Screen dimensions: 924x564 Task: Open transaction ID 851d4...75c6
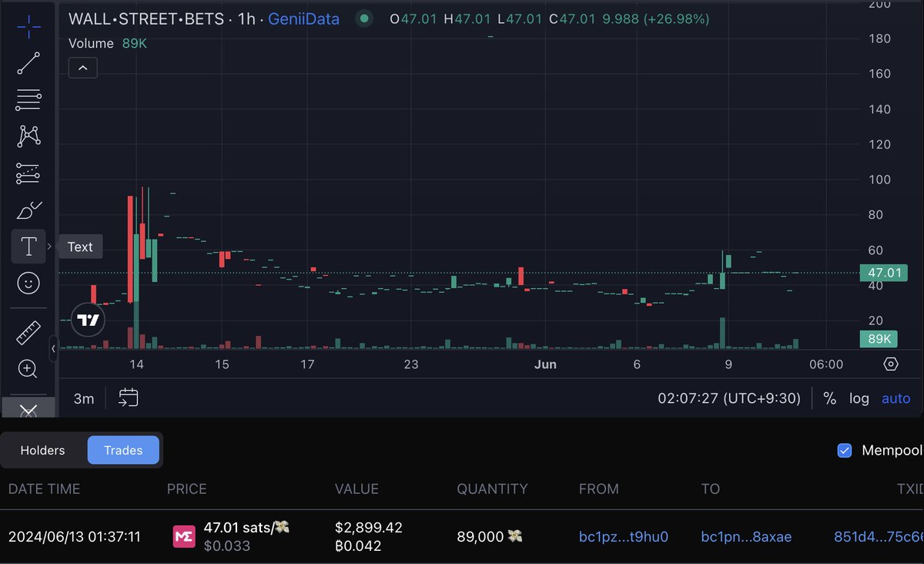pyautogui.click(x=879, y=537)
